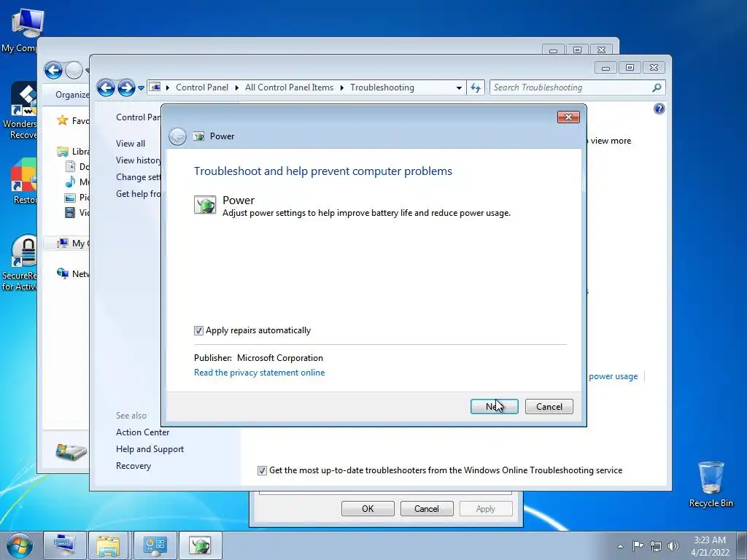This screenshot has height=560, width=747.
Task: Click the Videos library icon in Explorer
Action: [70, 212]
